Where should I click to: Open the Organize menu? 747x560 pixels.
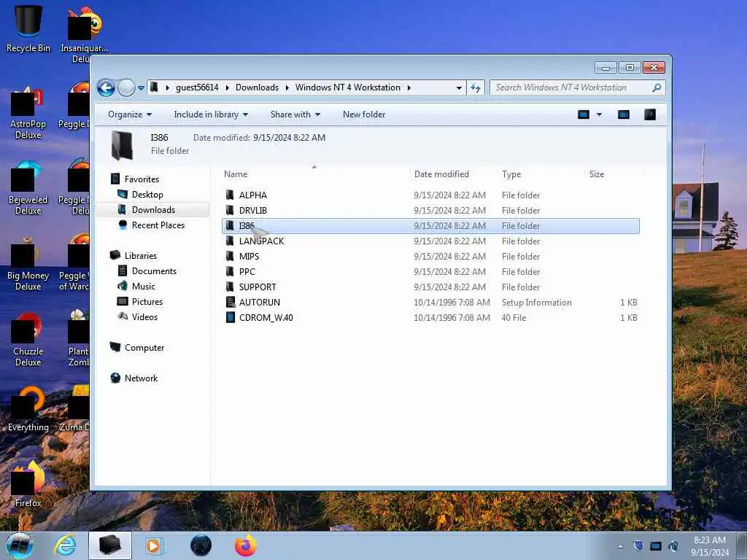tap(130, 114)
